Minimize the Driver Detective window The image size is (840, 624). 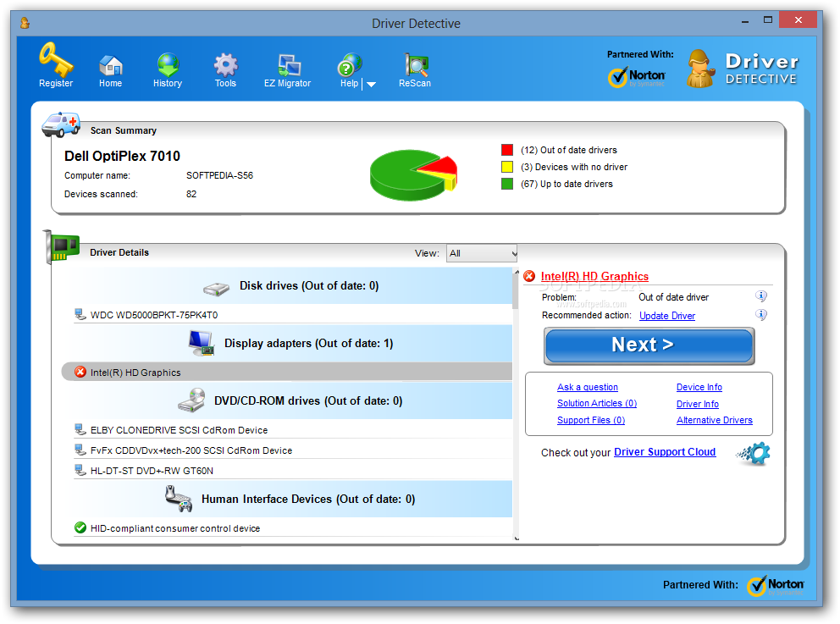pyautogui.click(x=744, y=21)
